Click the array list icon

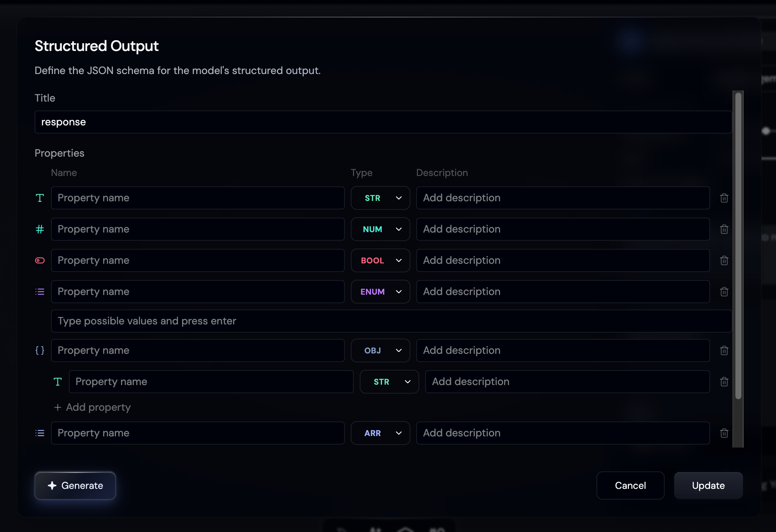[40, 433]
